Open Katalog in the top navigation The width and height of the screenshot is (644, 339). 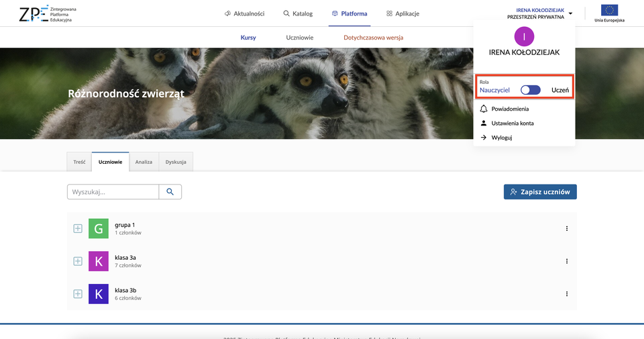click(x=298, y=13)
